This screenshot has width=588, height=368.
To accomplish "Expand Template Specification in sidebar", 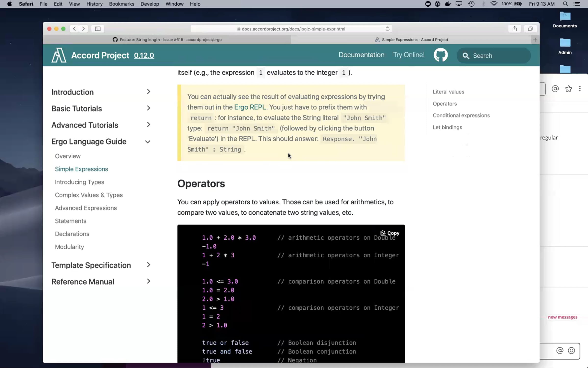I will click(148, 265).
